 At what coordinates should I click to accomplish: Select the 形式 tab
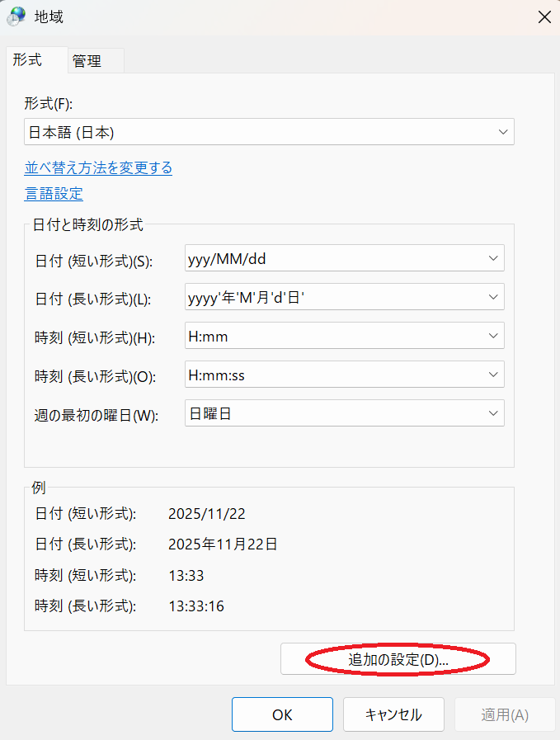click(x=27, y=59)
